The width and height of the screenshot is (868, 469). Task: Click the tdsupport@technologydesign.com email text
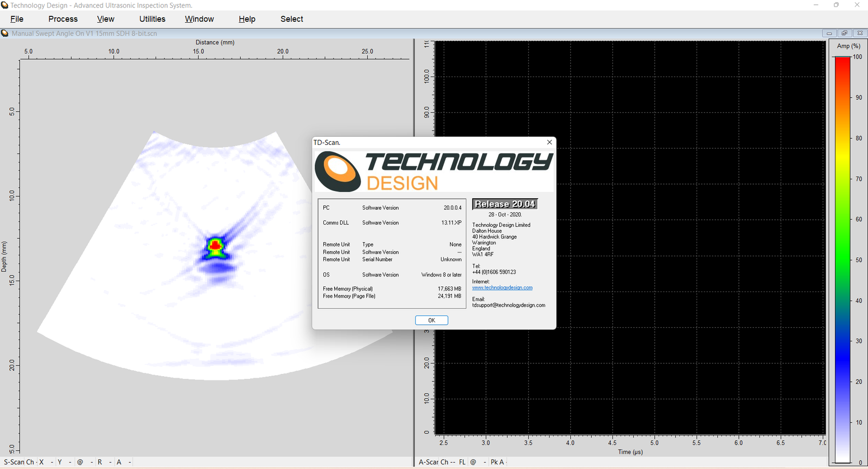(x=509, y=305)
